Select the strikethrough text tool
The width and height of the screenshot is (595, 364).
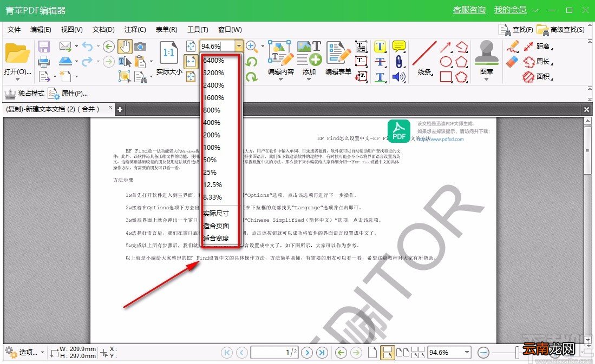(x=380, y=62)
